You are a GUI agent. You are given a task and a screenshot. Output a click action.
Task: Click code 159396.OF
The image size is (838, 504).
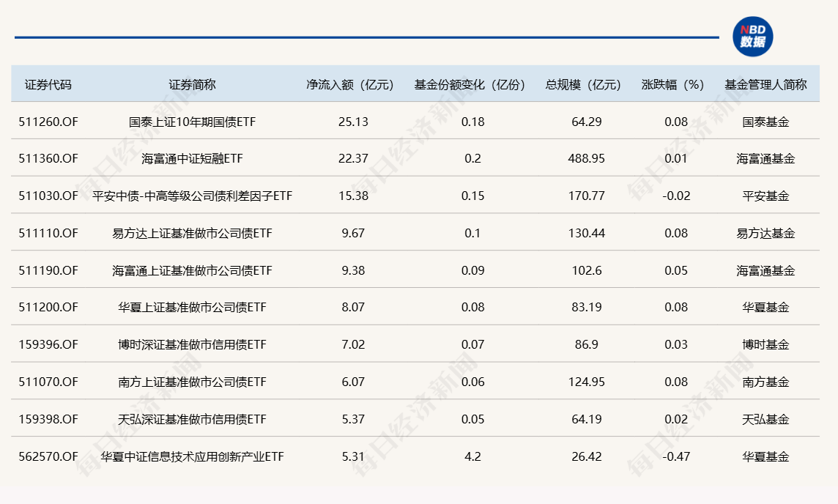click(x=48, y=345)
